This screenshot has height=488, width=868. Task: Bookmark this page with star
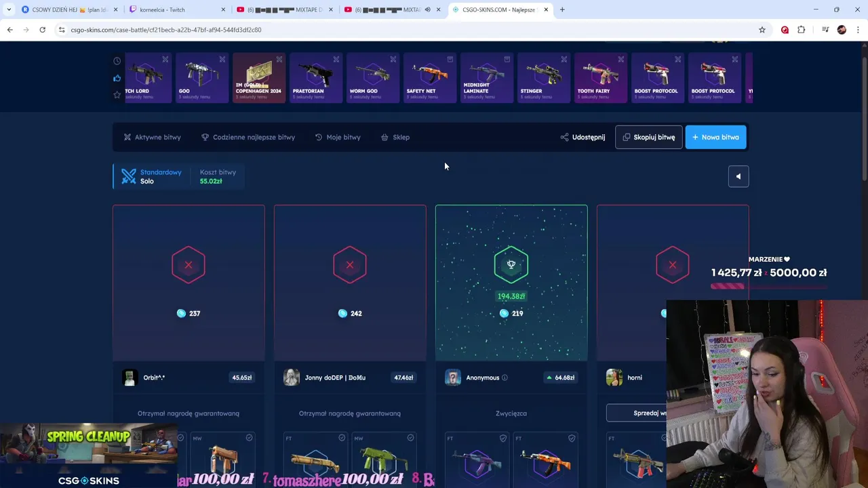click(x=762, y=30)
